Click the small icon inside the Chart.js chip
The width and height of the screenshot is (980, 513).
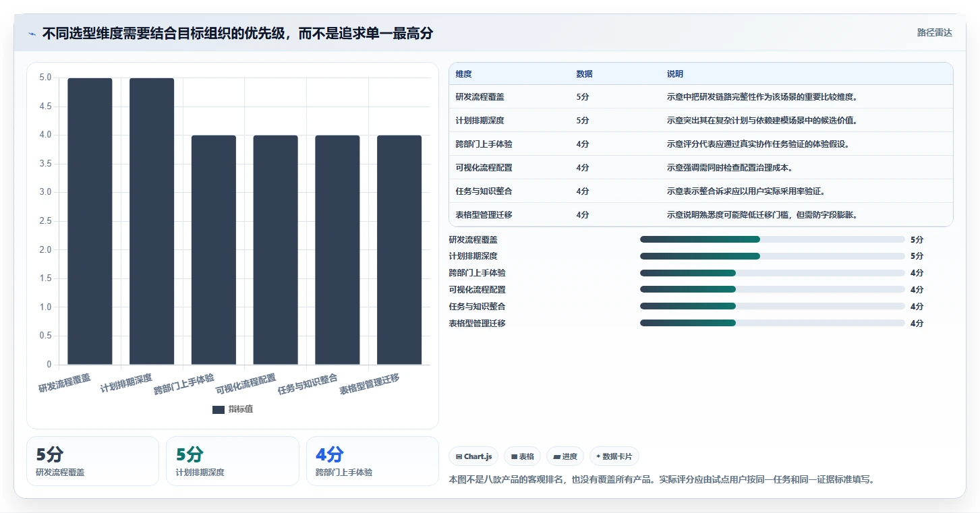point(459,456)
